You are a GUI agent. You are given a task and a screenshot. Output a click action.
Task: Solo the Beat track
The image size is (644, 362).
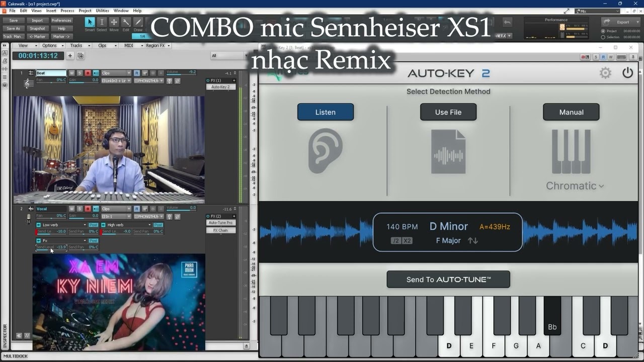79,73
